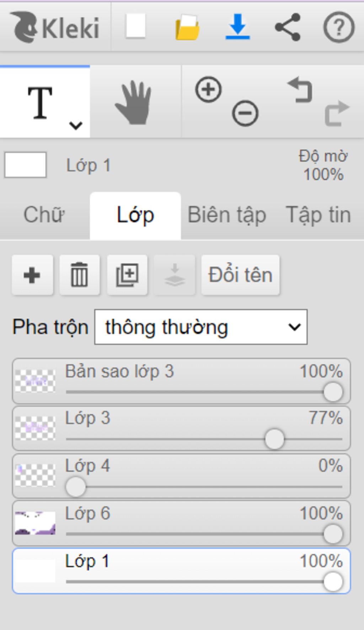This screenshot has width=364, height=630.
Task: Add a new layer with plus button
Action: point(32,275)
